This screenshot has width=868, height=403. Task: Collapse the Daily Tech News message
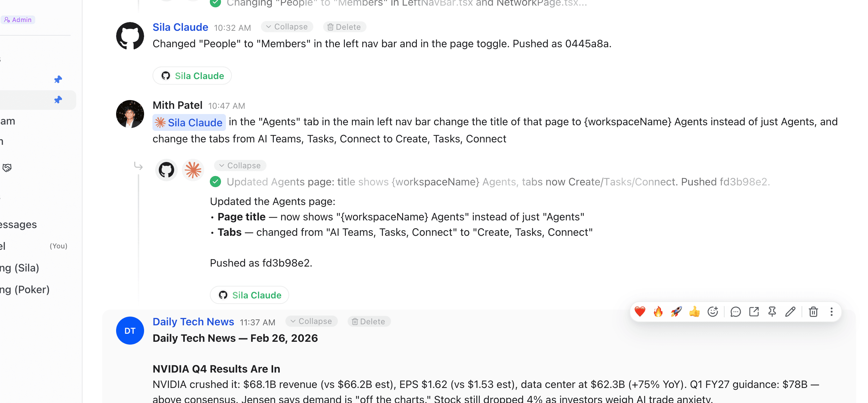311,321
